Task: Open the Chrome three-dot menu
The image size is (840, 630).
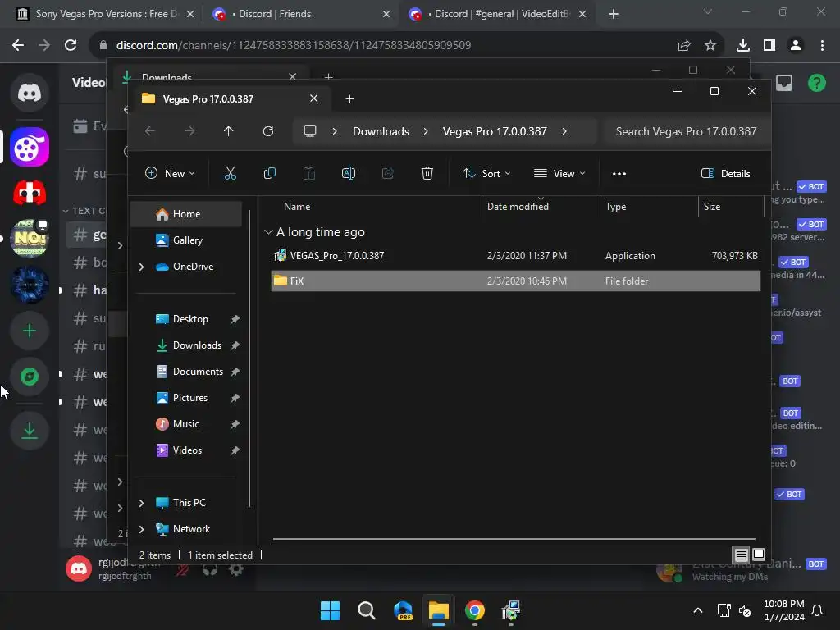Action: tap(822, 45)
